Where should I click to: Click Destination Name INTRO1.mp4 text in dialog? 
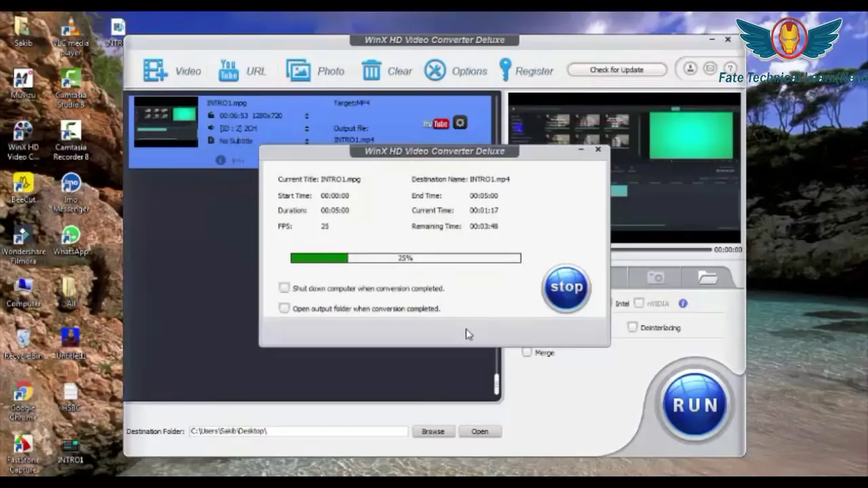(x=490, y=180)
